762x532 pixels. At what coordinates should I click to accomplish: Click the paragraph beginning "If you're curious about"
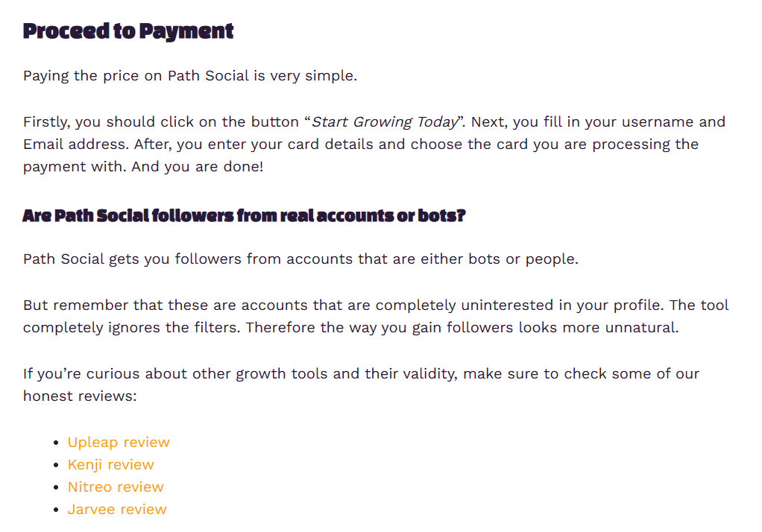pos(361,374)
